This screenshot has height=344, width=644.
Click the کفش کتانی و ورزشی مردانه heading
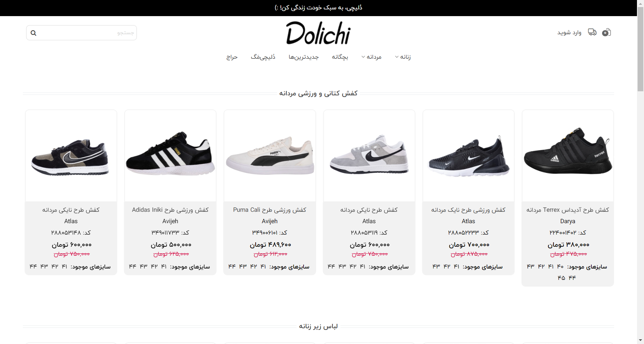click(318, 93)
